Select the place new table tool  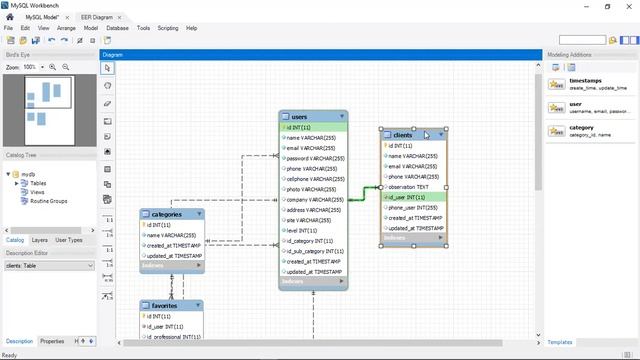[x=107, y=169]
